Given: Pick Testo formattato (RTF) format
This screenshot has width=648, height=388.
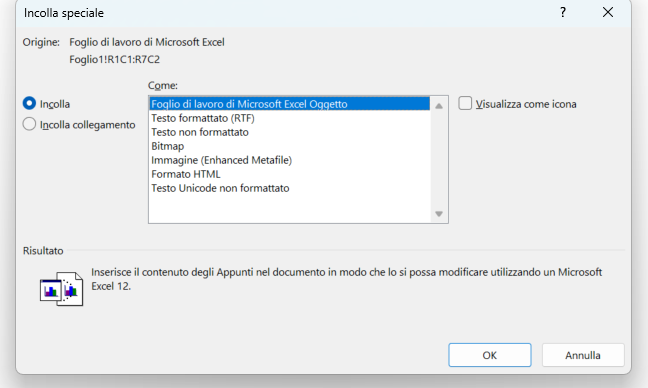Looking at the screenshot, I should 289,118.
